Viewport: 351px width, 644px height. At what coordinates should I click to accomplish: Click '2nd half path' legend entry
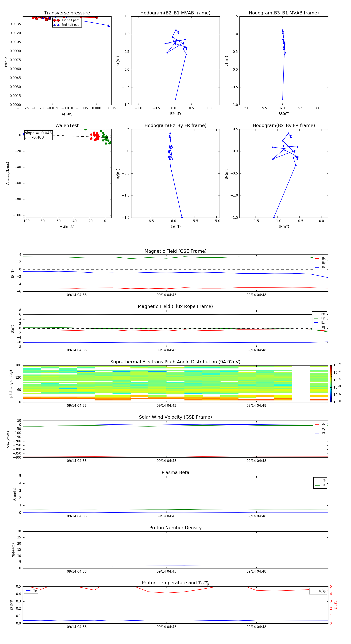[67, 25]
